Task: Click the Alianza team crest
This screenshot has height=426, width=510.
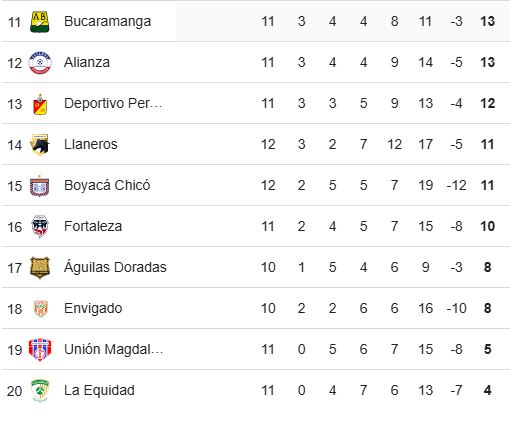Action: [x=40, y=63]
